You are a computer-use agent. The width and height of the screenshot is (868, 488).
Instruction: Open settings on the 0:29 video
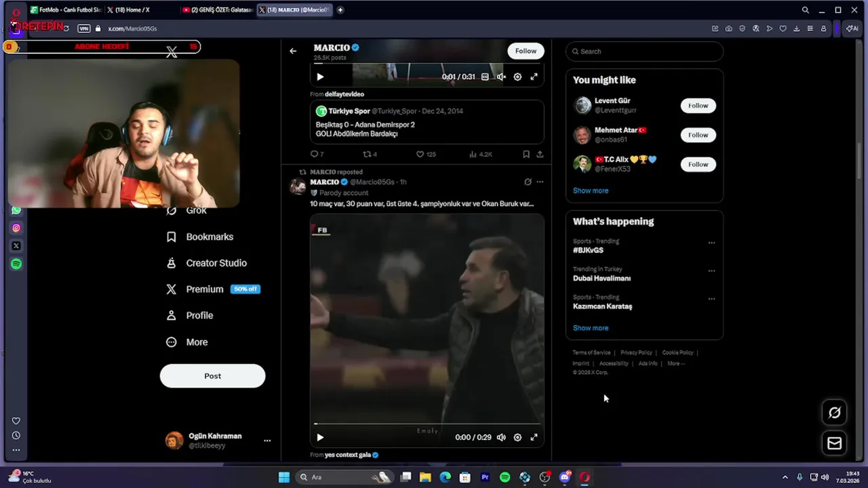click(517, 437)
